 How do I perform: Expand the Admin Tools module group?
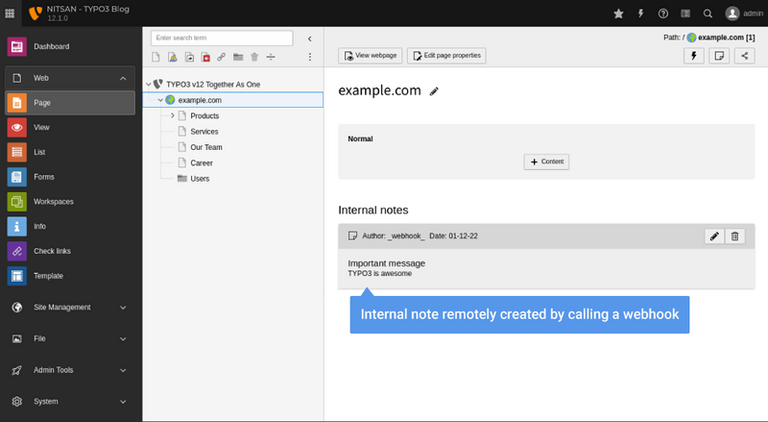click(123, 370)
